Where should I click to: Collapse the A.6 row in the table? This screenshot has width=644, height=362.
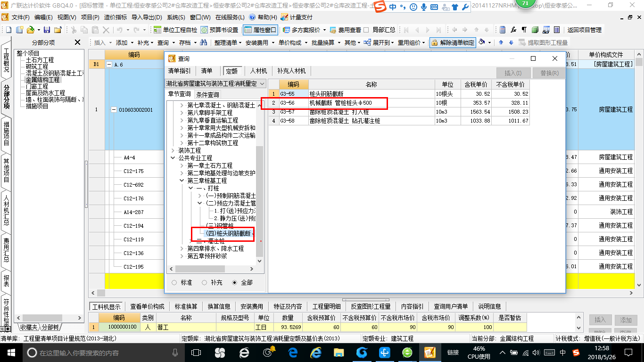pos(109,64)
